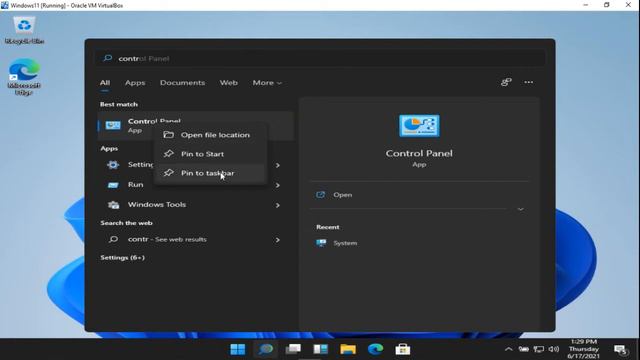This screenshot has width=640, height=360.
Task: Click Control Panel best match icon
Action: [113, 125]
